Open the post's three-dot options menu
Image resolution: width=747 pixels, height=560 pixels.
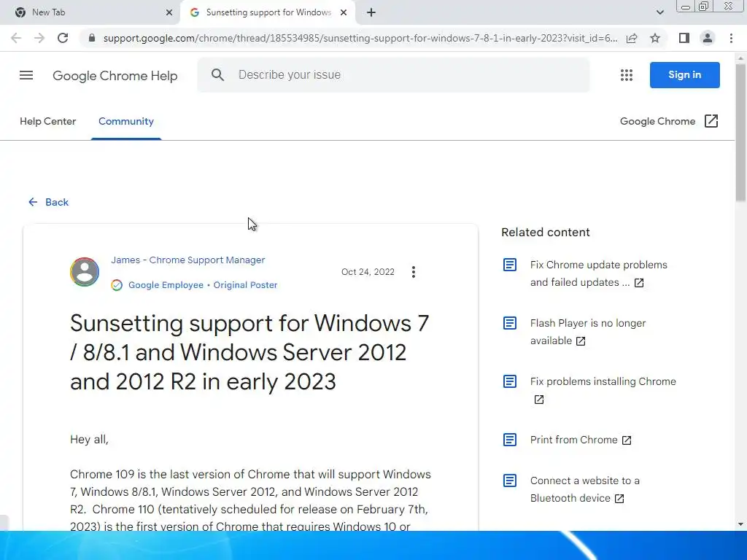(x=414, y=272)
